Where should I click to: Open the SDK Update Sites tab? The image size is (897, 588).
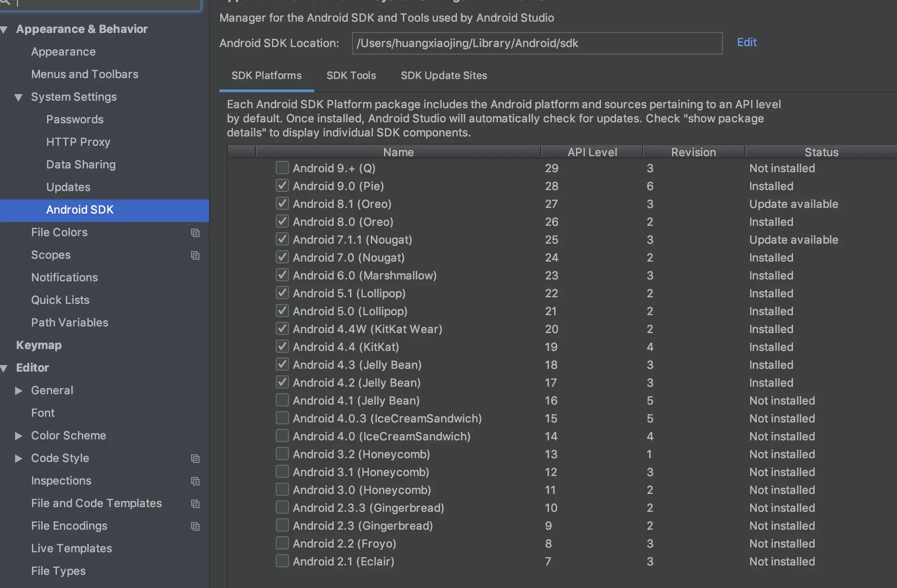click(444, 76)
